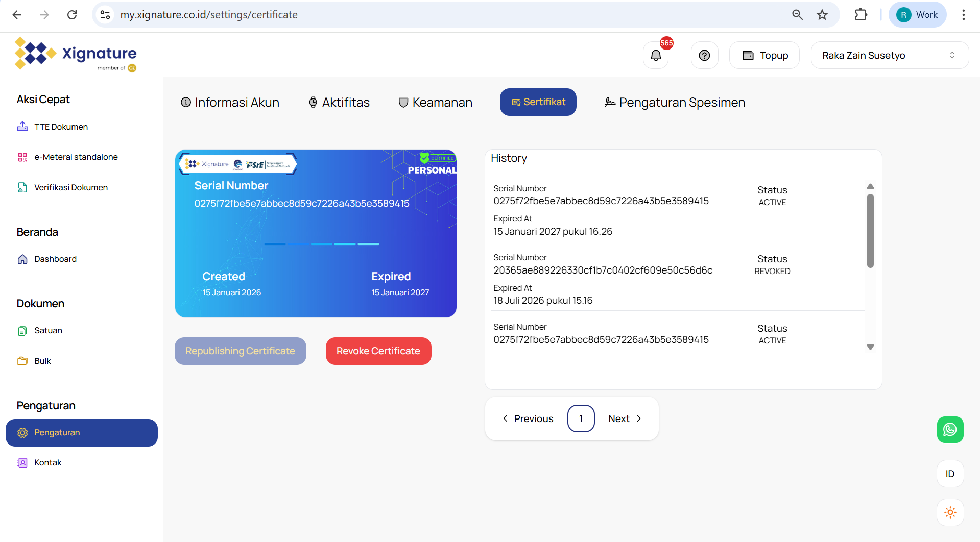The width and height of the screenshot is (980, 542).
Task: Open the notifications bell icon
Action: coord(656,55)
